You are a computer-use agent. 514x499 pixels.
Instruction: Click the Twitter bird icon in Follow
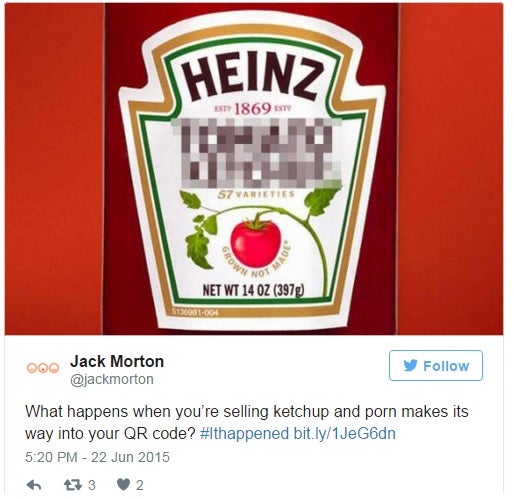(410, 365)
